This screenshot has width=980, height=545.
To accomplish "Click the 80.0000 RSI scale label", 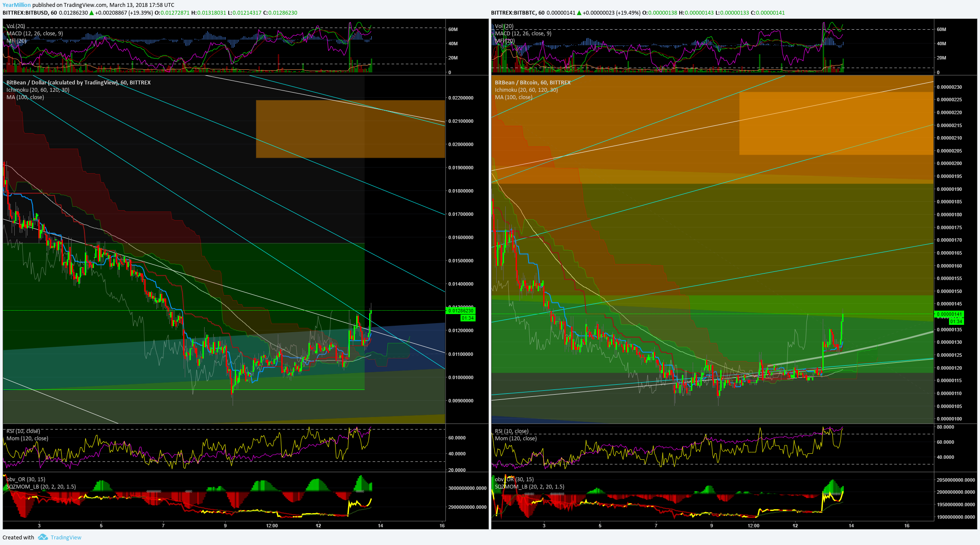I will [946, 427].
